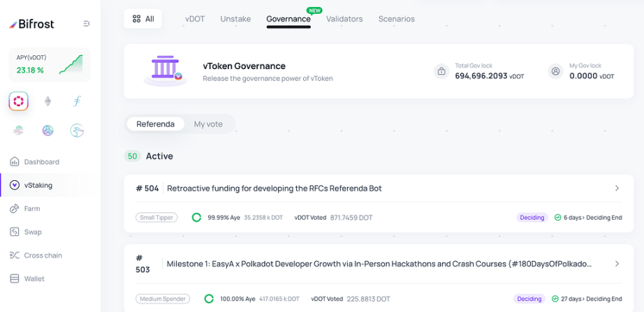
Task: Click the Small Tipper tag
Action: tap(156, 218)
